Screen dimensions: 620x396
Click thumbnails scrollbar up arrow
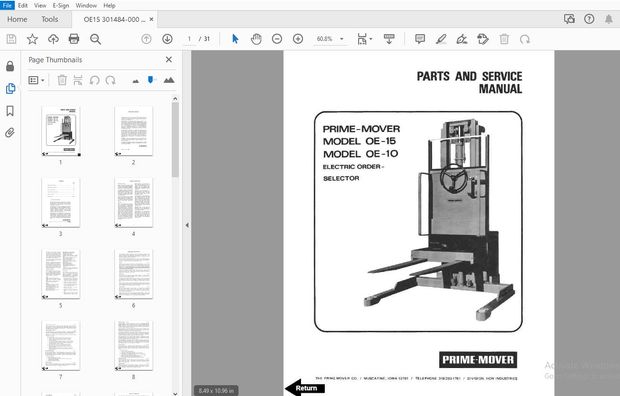pos(175,99)
